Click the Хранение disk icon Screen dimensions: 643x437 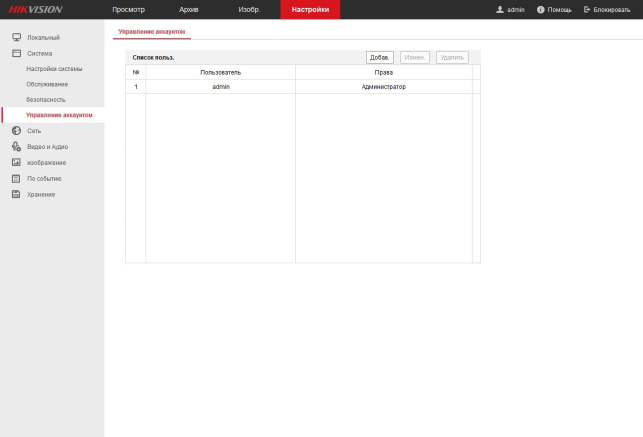point(16,194)
